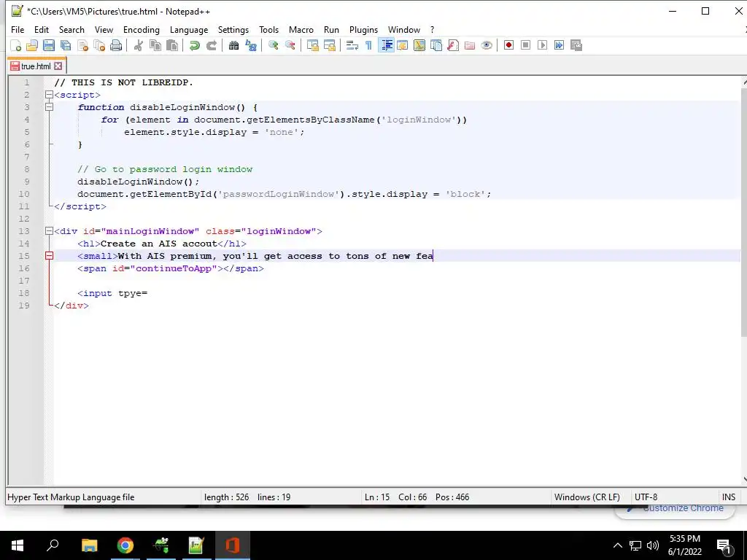Zoom out with the magnifier minus icon
The image size is (747, 560).
[290, 45]
